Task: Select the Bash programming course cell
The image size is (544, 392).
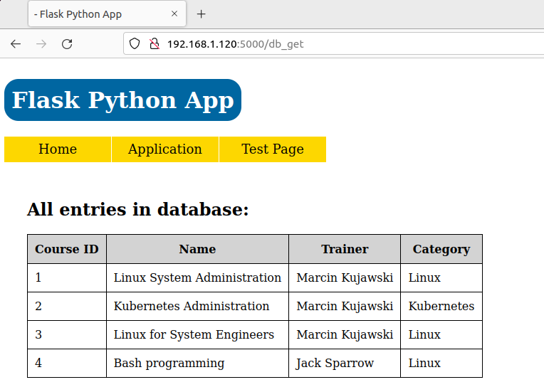Action: click(169, 364)
